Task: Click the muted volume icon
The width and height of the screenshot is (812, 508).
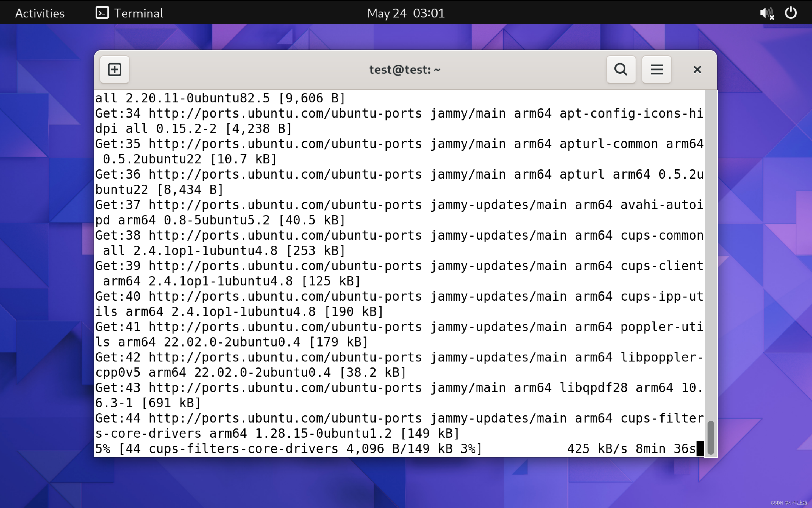Action: [x=767, y=13]
